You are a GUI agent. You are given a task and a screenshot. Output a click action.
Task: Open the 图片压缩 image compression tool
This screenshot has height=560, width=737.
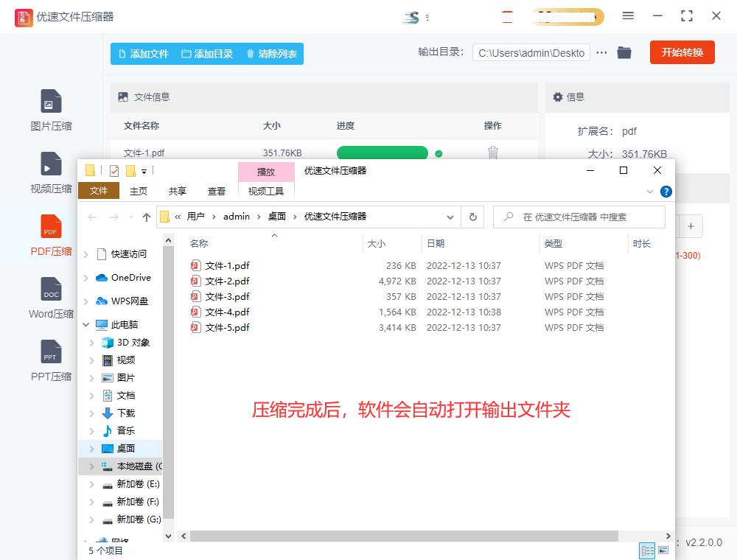click(x=51, y=111)
